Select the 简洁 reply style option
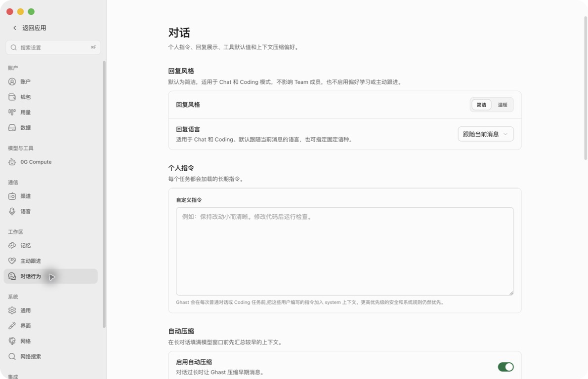Image resolution: width=588 pixels, height=379 pixels. [481, 105]
